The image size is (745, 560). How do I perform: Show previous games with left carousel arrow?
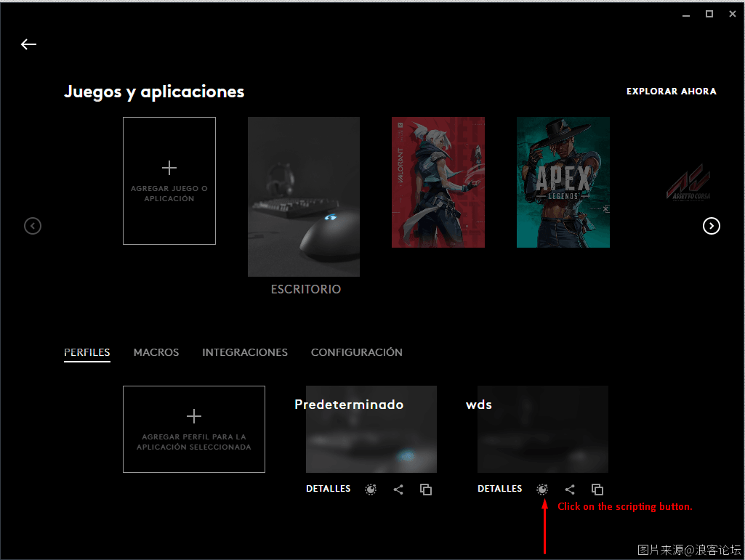pos(33,226)
